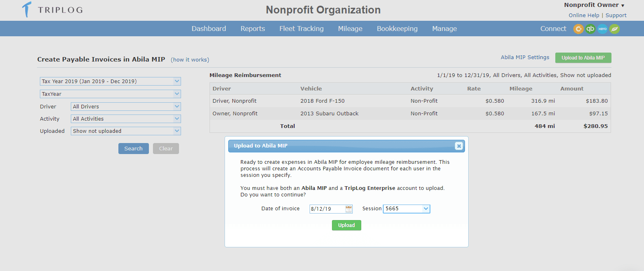The image size is (644, 271).
Task: Click the Connect label in the navbar
Action: click(x=553, y=29)
